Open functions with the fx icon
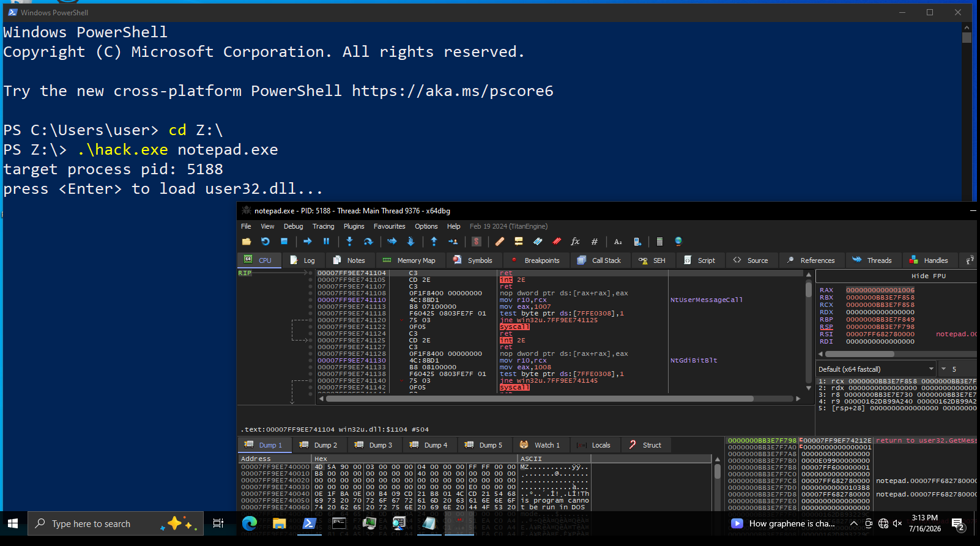The width and height of the screenshot is (980, 546). [575, 242]
